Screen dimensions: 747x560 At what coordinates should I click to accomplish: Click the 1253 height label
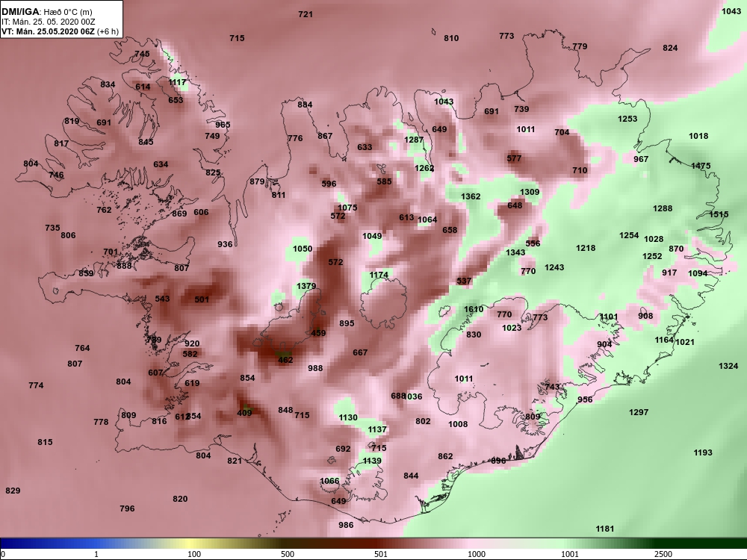coord(627,119)
